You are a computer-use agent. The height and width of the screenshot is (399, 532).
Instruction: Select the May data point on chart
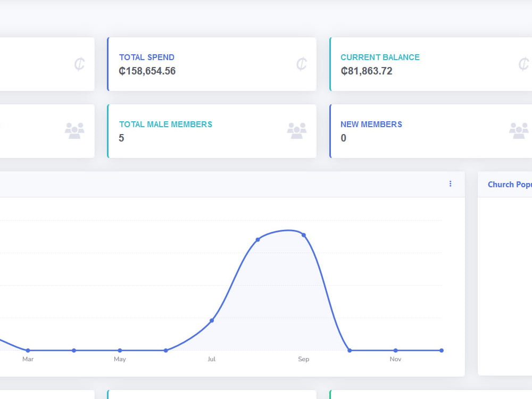[120, 351]
